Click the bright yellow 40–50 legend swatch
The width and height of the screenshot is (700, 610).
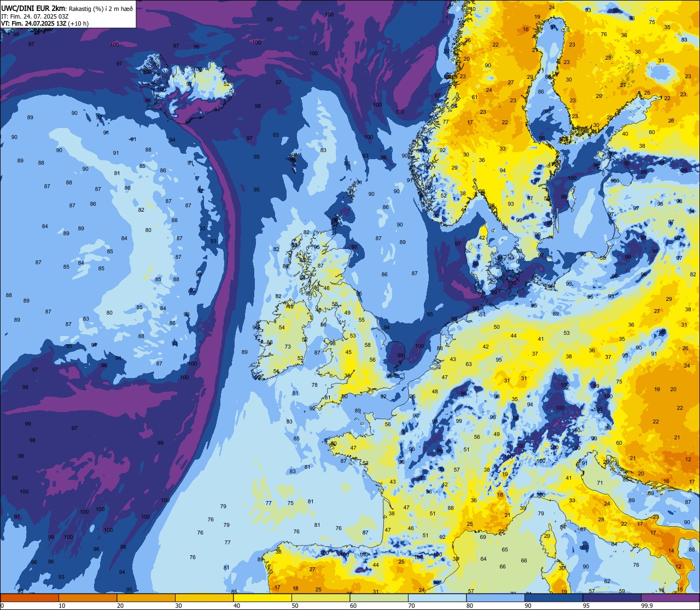click(262, 598)
